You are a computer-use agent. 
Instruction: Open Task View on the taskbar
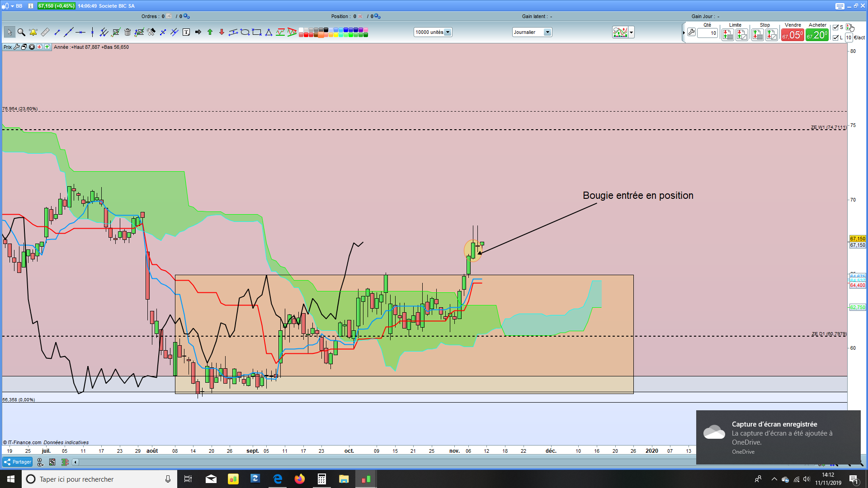click(188, 479)
